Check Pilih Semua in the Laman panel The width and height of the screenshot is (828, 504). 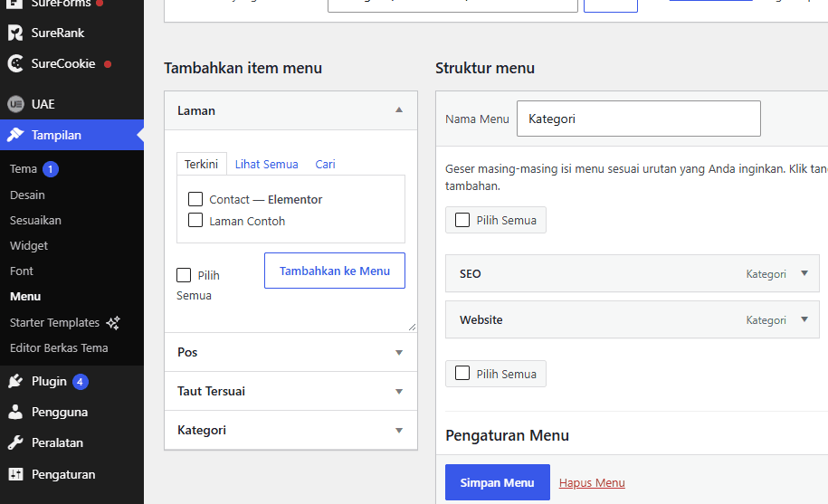[184, 275]
